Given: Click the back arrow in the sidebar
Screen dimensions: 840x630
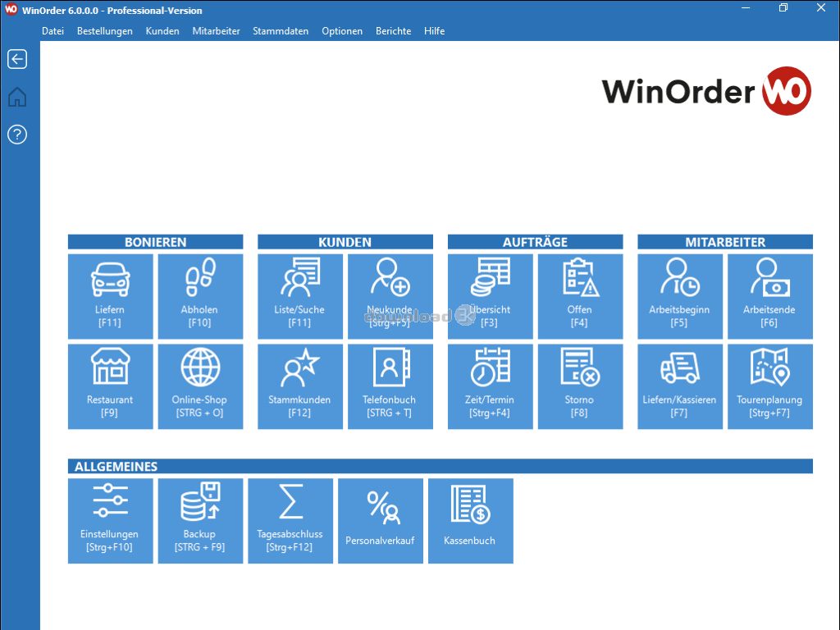Looking at the screenshot, I should pyautogui.click(x=17, y=59).
